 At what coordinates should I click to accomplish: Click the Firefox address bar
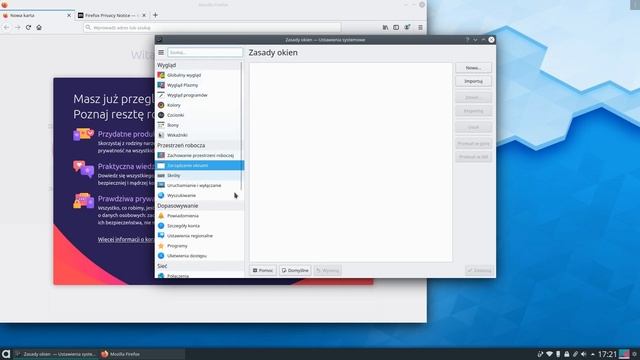click(212, 27)
